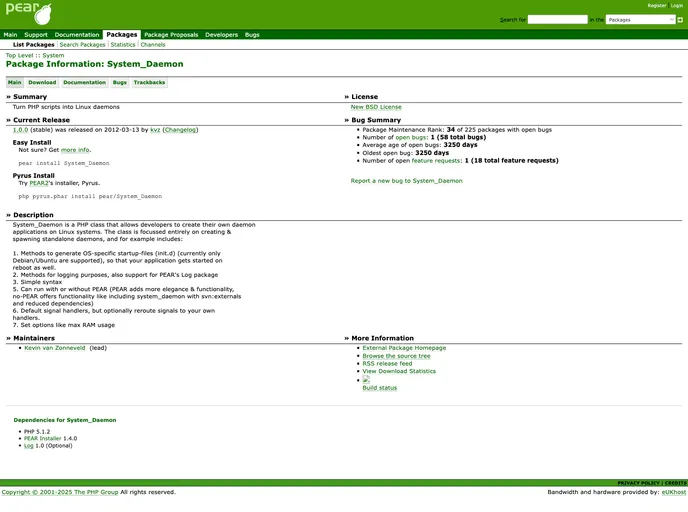Open the Privacy Policy footer link
The height and width of the screenshot is (512, 688).
tap(638, 483)
